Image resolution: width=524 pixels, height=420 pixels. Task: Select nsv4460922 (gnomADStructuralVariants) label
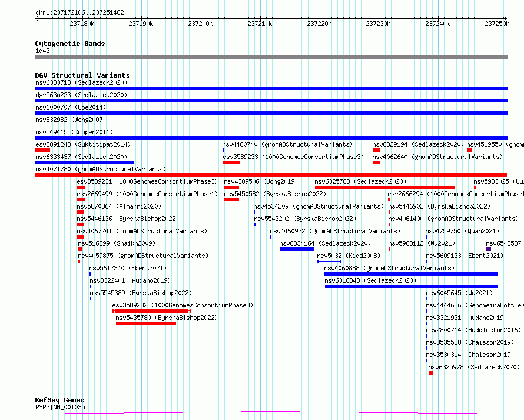pos(335,231)
